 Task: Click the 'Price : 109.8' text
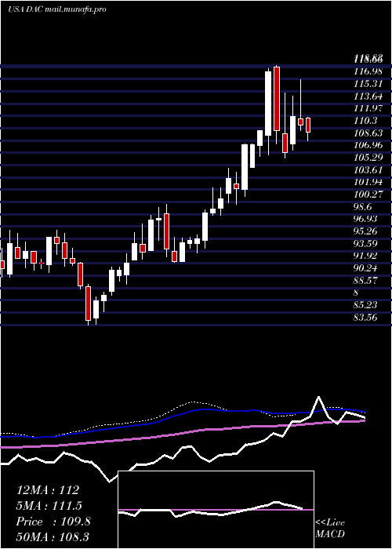[x=53, y=522]
